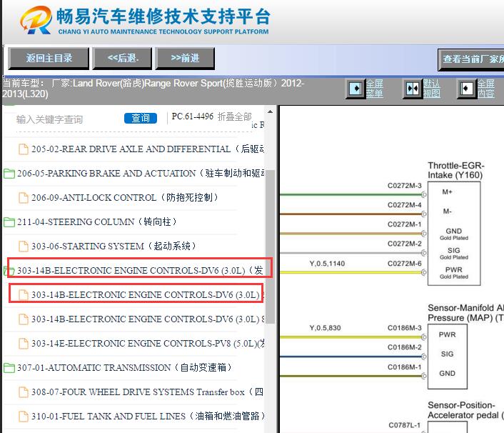Click the menu scrollbar up arrow

click(270, 111)
